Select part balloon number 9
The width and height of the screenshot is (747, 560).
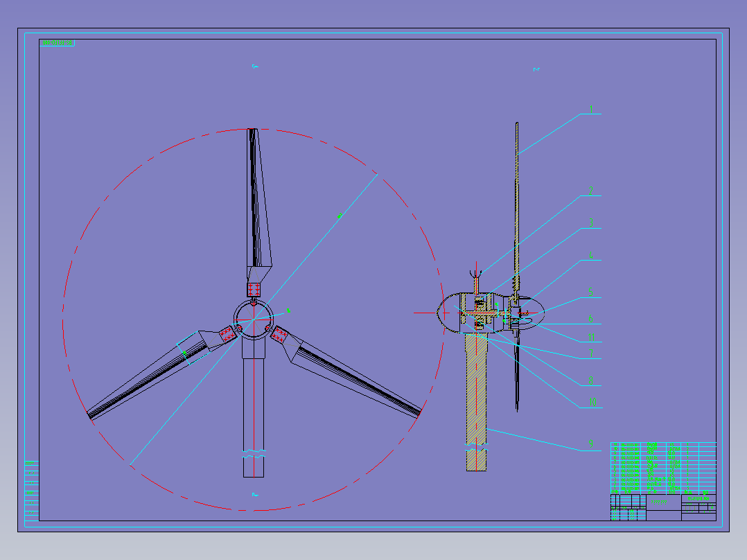tap(590, 444)
